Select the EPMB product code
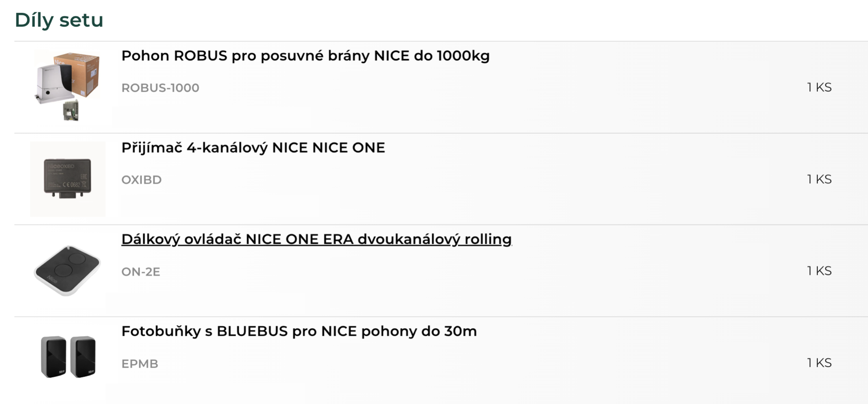 point(140,364)
